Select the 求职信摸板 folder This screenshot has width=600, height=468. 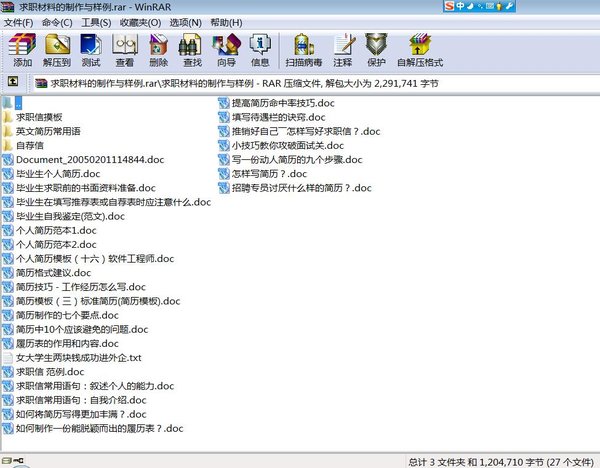(32, 117)
